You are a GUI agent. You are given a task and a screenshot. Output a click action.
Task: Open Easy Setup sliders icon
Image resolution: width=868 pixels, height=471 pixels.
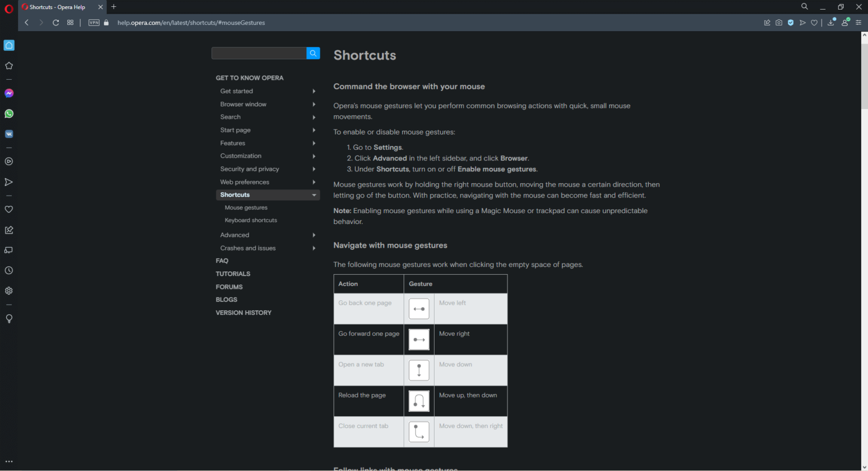click(858, 23)
